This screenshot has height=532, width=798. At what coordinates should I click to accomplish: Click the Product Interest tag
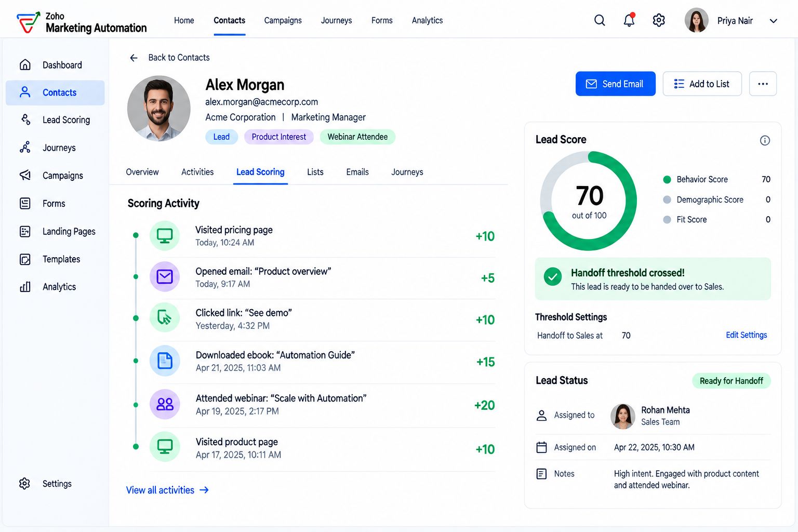point(278,137)
